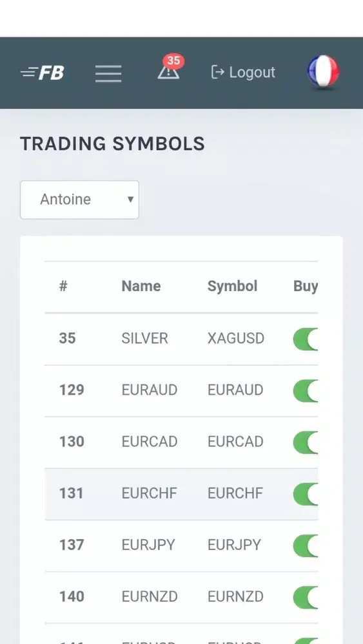Screen dimensions: 363x644
Task: Toggle Buy switch for EURNZD
Action: pos(306,597)
